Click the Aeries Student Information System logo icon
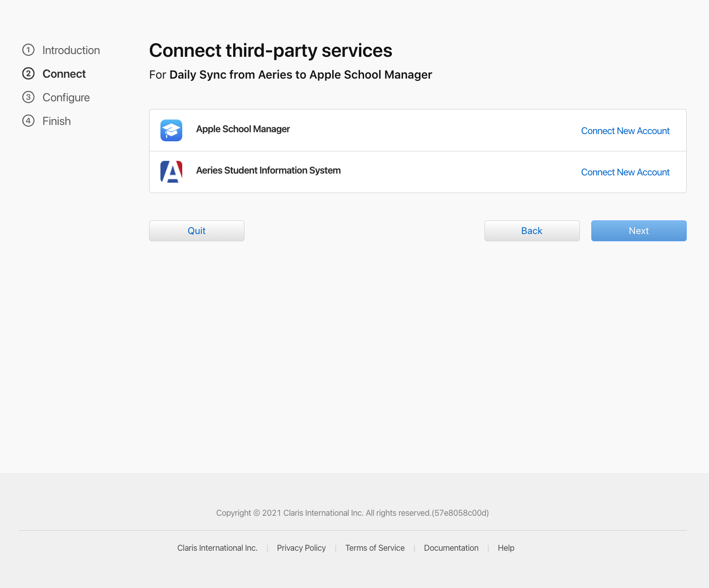 (171, 172)
